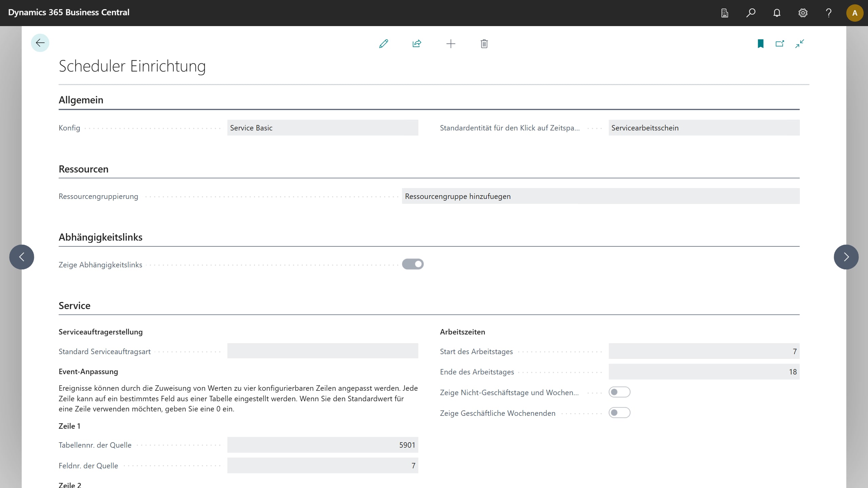Viewport: 868px width, 488px height.
Task: Click the Zeile 2 label
Action: click(70, 485)
